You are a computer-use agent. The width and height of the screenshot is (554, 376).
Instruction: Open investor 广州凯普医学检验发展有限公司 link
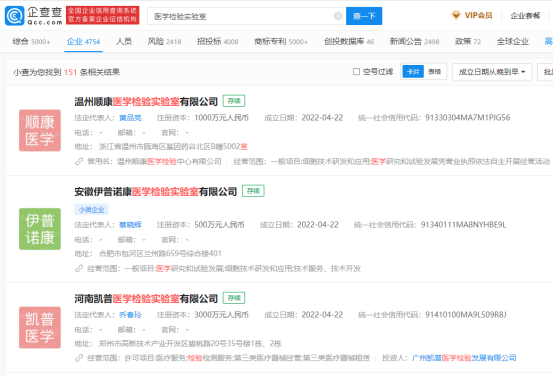coord(464,358)
